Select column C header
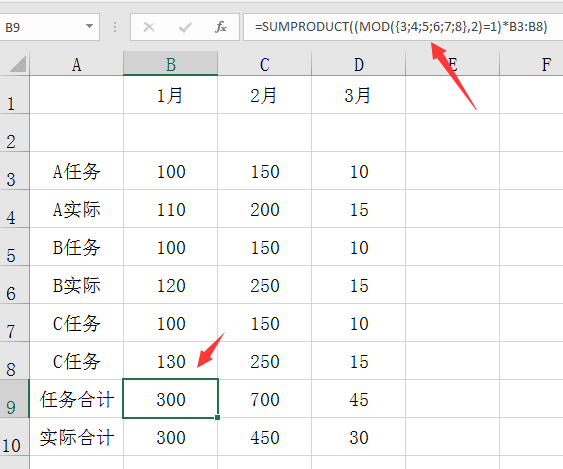The image size is (563, 469). [265, 64]
